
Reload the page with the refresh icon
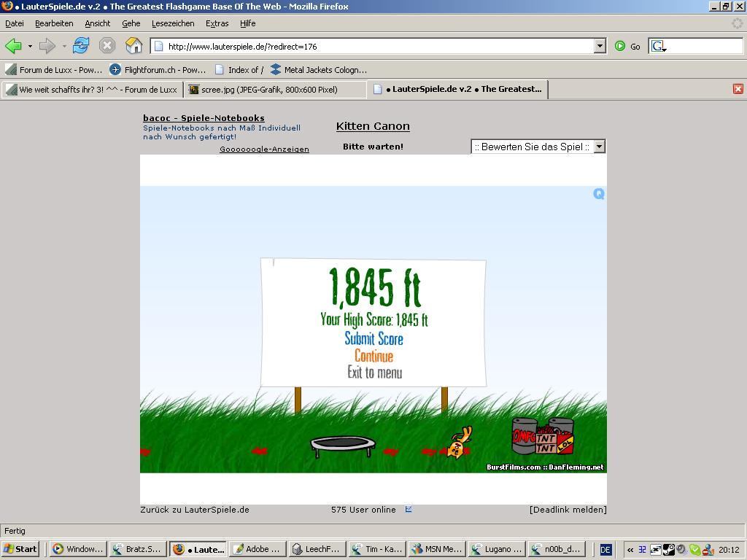click(x=81, y=46)
